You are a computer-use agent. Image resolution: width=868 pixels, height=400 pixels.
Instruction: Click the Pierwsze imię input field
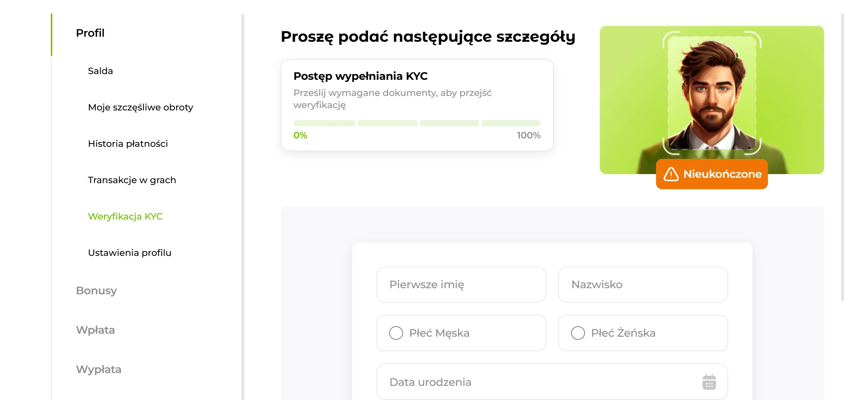click(x=461, y=285)
